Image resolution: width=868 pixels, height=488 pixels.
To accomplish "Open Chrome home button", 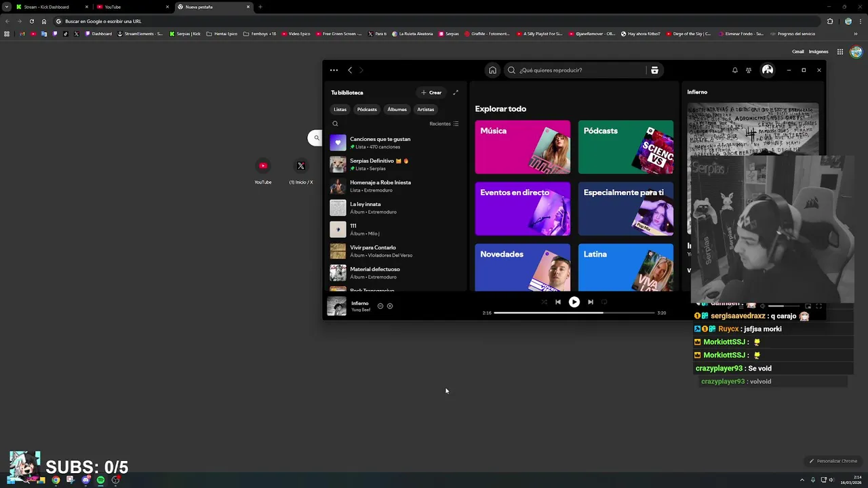I will [44, 21].
